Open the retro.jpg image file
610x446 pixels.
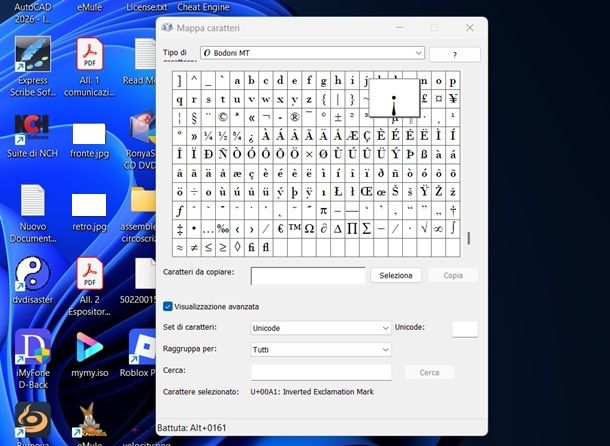point(89,205)
